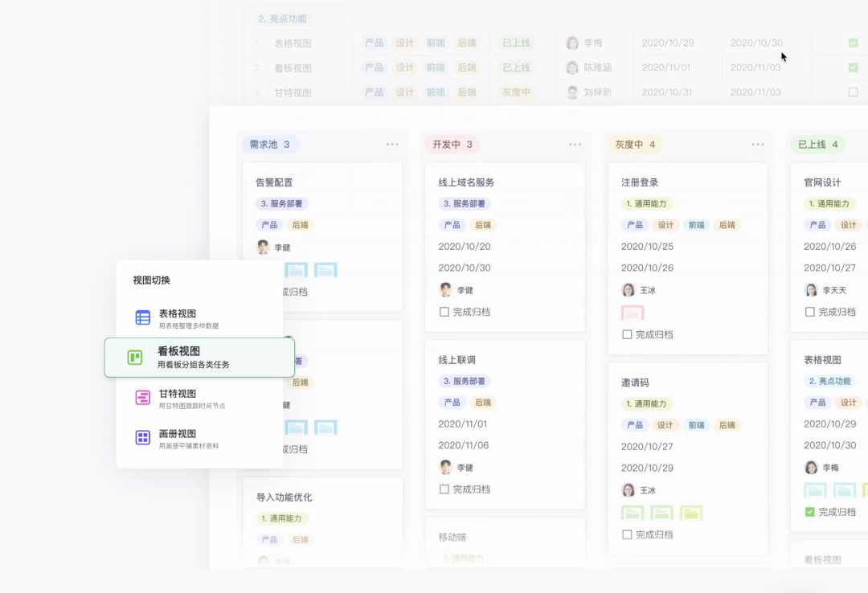Open first green attachment thumbnail on 邀请码 card
Image resolution: width=868 pixels, height=593 pixels.
coord(633,513)
